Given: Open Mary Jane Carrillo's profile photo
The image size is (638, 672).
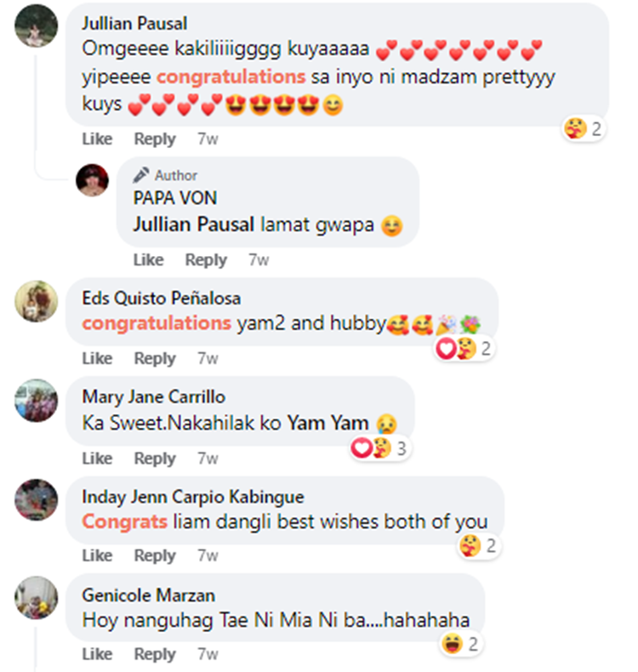Looking at the screenshot, I should [37, 401].
